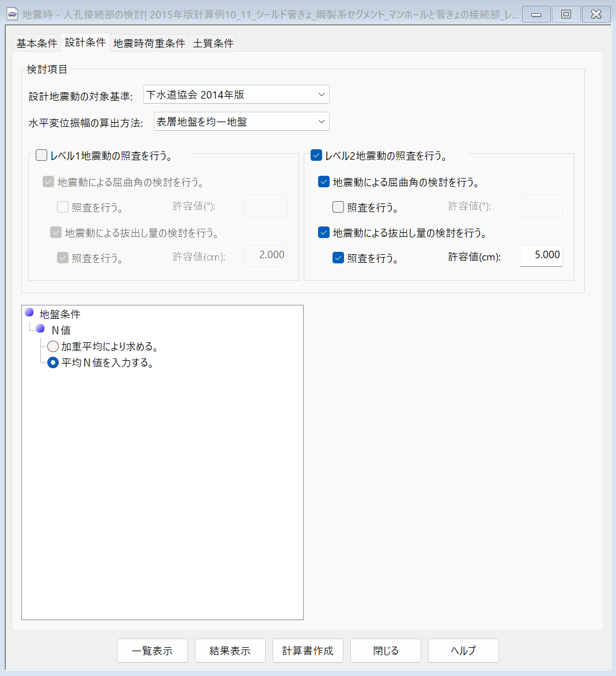This screenshot has width=616, height=676.
Task: Click Level 2 許容値(cm) field showing 5.000
Action: point(541,255)
